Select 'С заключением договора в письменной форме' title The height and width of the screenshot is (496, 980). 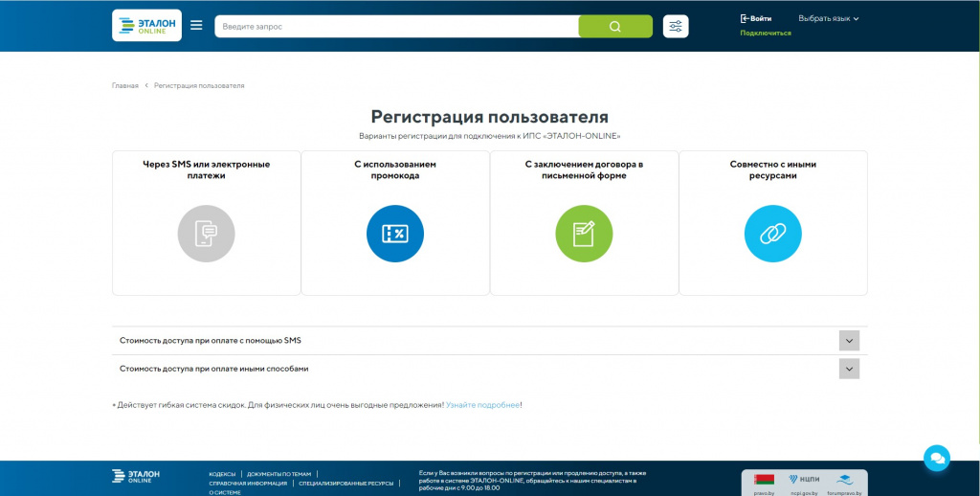pos(584,170)
